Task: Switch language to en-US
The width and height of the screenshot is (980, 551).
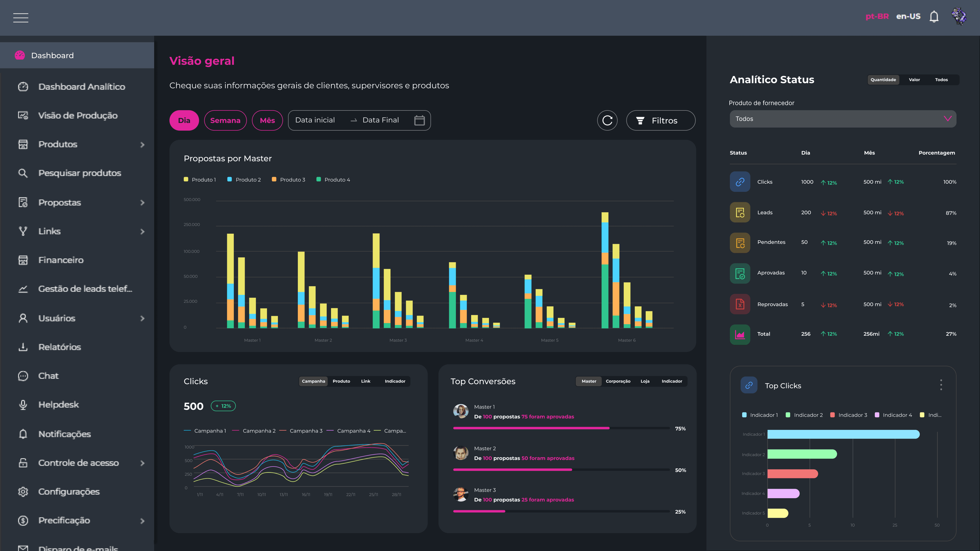Action: point(909,16)
